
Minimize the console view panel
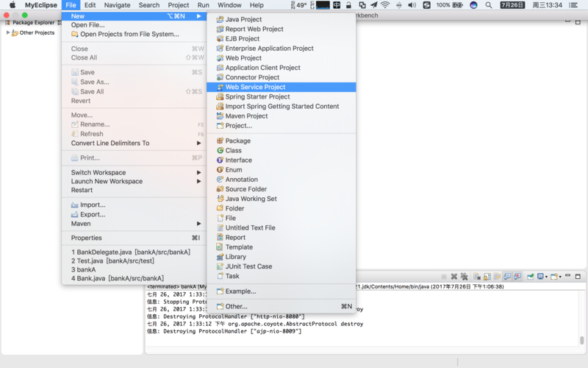coord(567,275)
